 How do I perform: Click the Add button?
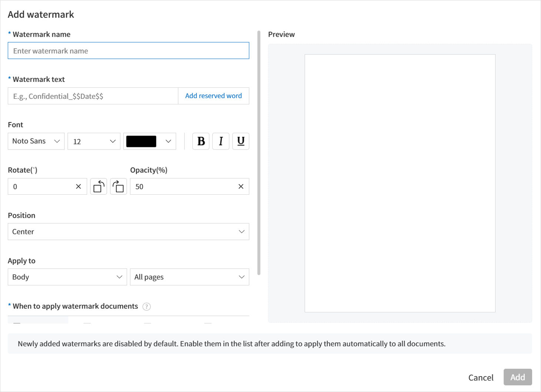click(517, 377)
